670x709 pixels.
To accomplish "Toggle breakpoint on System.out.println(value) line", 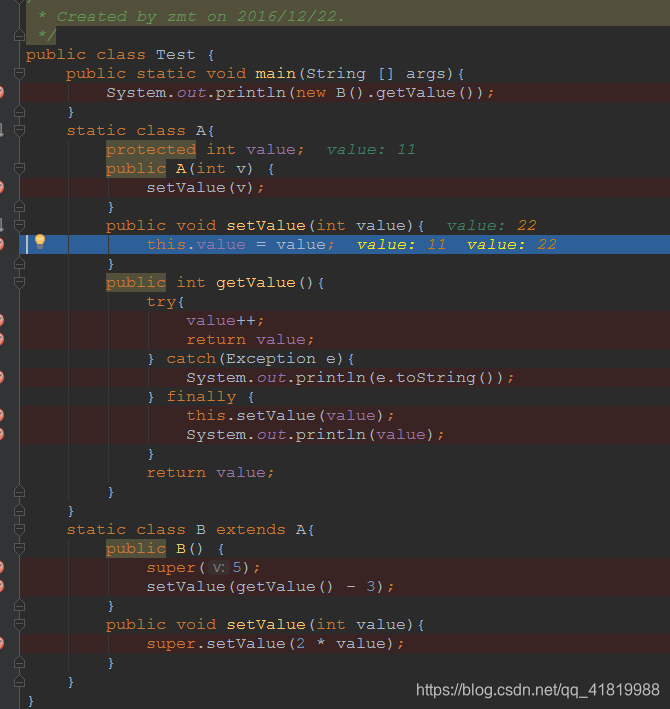I will pyautogui.click(x=2, y=435).
